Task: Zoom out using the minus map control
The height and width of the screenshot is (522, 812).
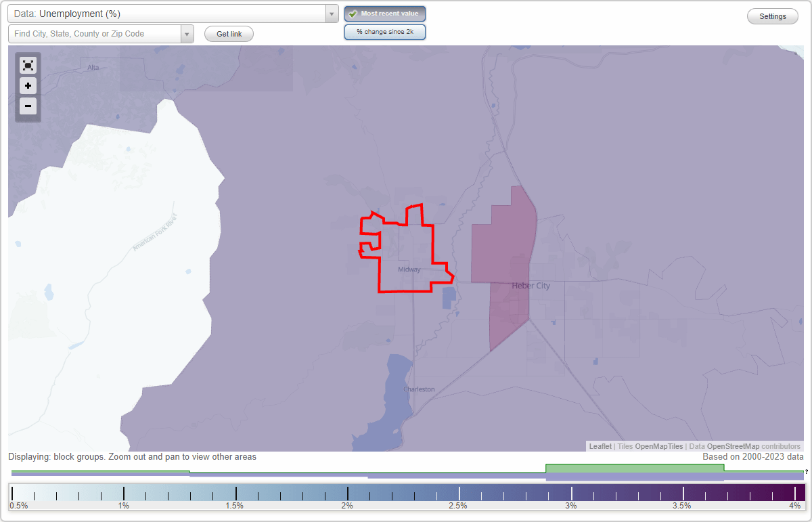Action: 28,106
